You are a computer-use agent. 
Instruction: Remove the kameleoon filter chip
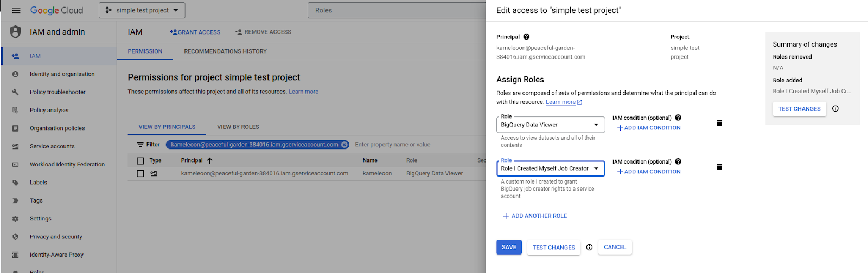(344, 145)
